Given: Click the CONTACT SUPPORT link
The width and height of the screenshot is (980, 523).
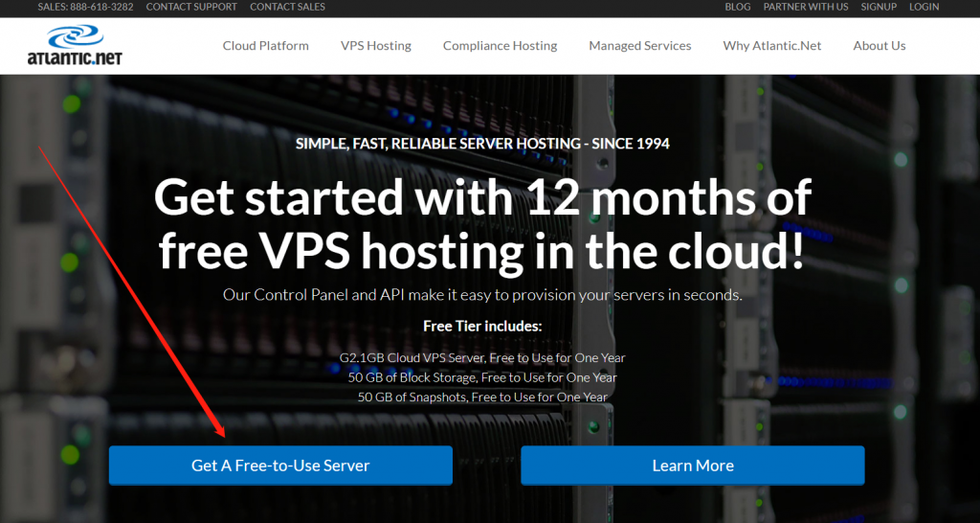Looking at the screenshot, I should [191, 7].
